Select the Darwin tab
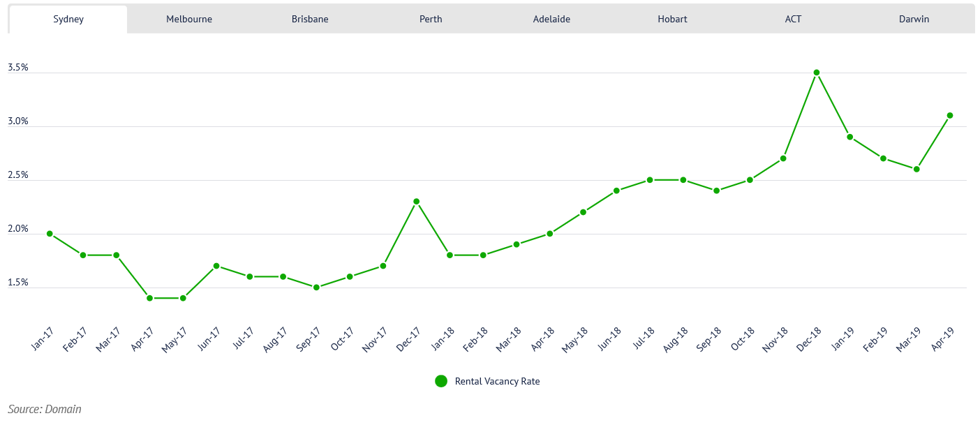The width and height of the screenshot is (980, 425). coord(914,19)
